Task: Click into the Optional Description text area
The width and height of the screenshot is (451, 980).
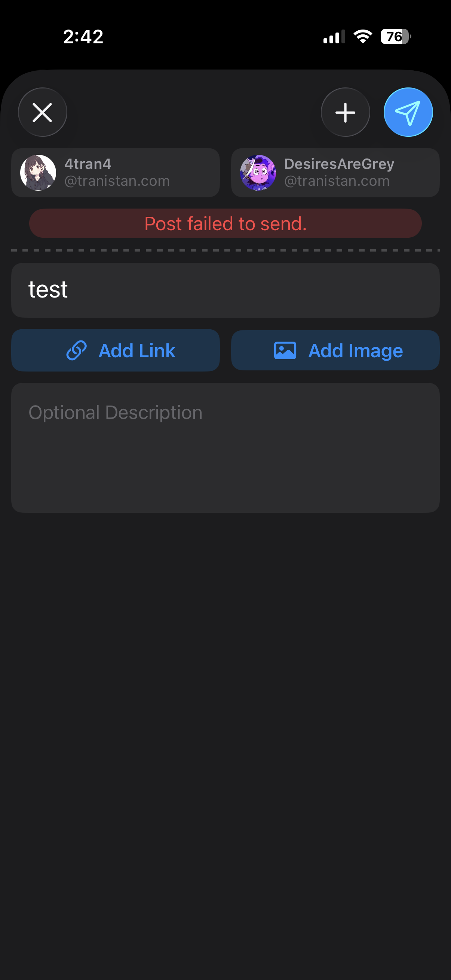Action: click(x=225, y=447)
